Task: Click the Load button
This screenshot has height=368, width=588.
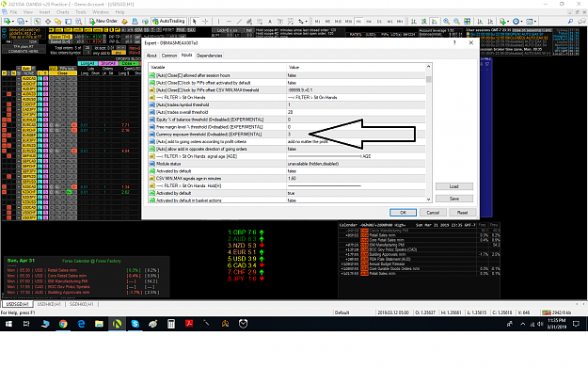Action: tap(454, 186)
